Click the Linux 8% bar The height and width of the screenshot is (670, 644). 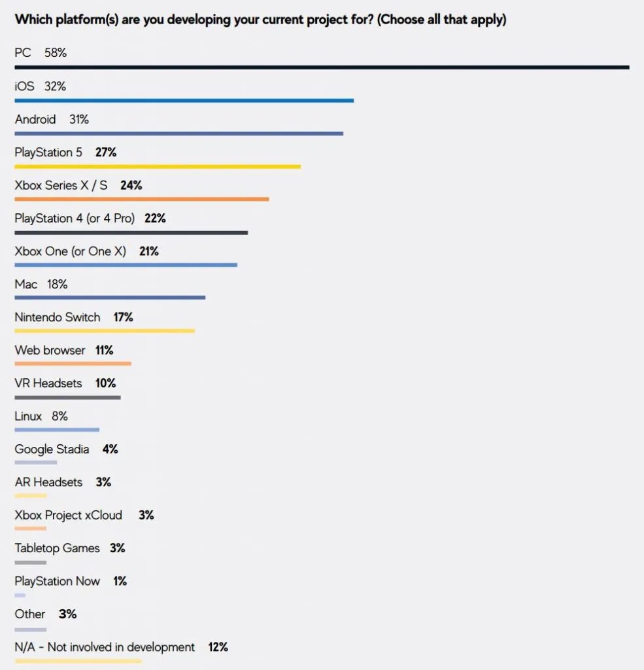[57, 430]
